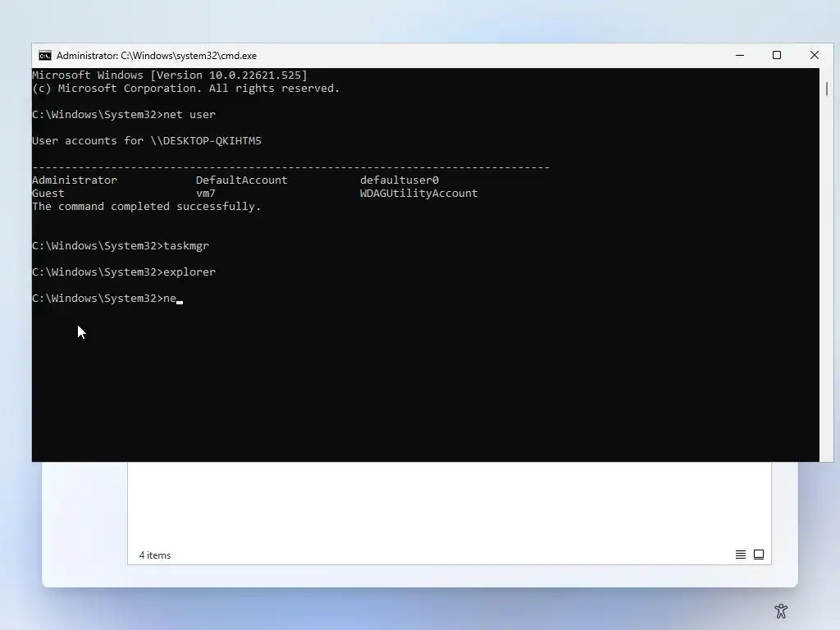Viewport: 840px width, 630px height.
Task: Click the 'taskmgr' command line
Action: (121, 246)
